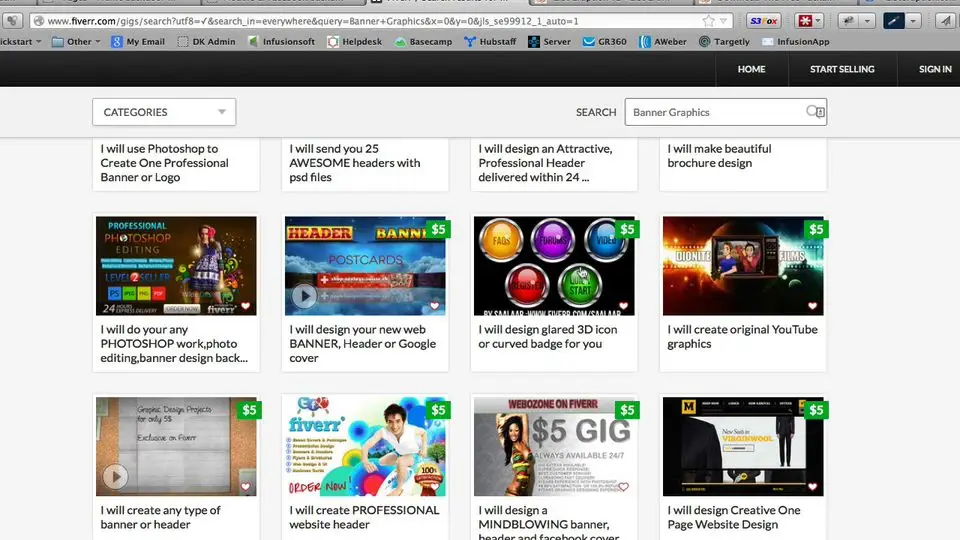
Task: Favorite the Graphic Design Projects gig heart
Action: coord(246,487)
